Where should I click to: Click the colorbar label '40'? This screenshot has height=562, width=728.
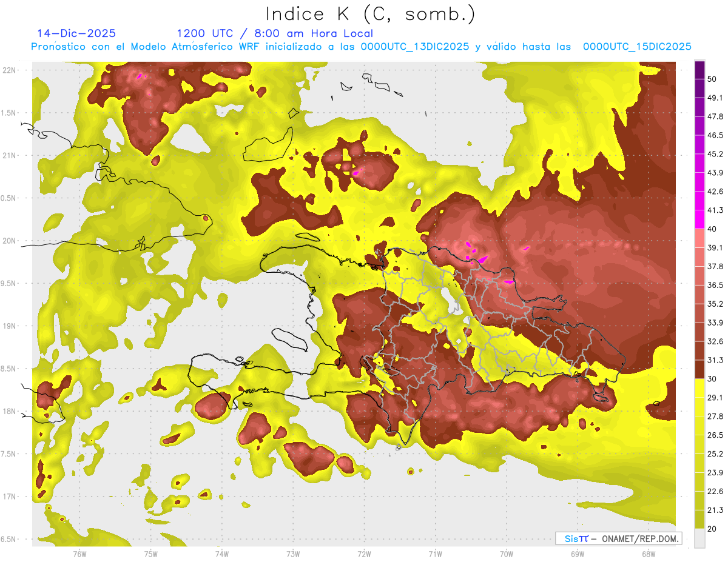pyautogui.click(x=712, y=229)
